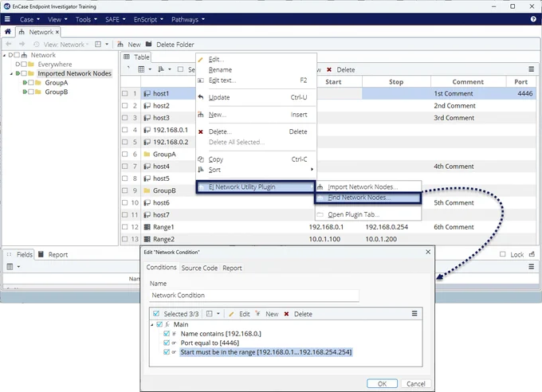
Task: Click OK in the condition dialog
Action: pyautogui.click(x=382, y=384)
